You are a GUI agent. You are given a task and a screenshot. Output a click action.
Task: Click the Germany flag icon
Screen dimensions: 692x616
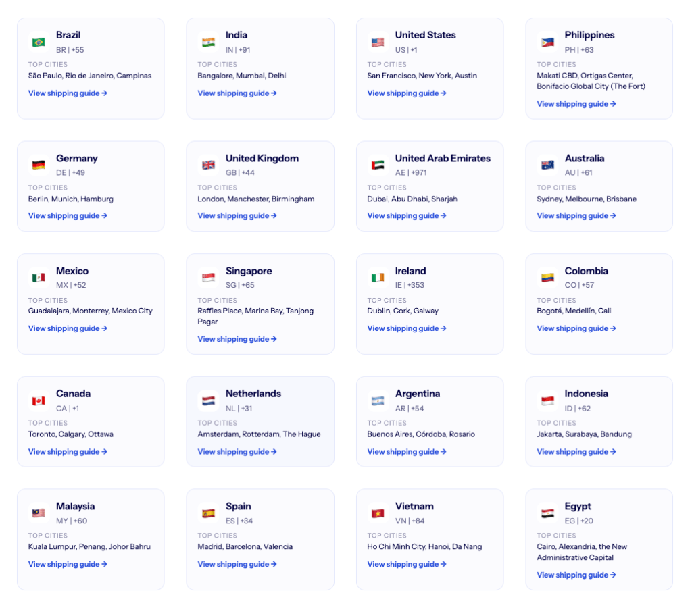click(39, 165)
